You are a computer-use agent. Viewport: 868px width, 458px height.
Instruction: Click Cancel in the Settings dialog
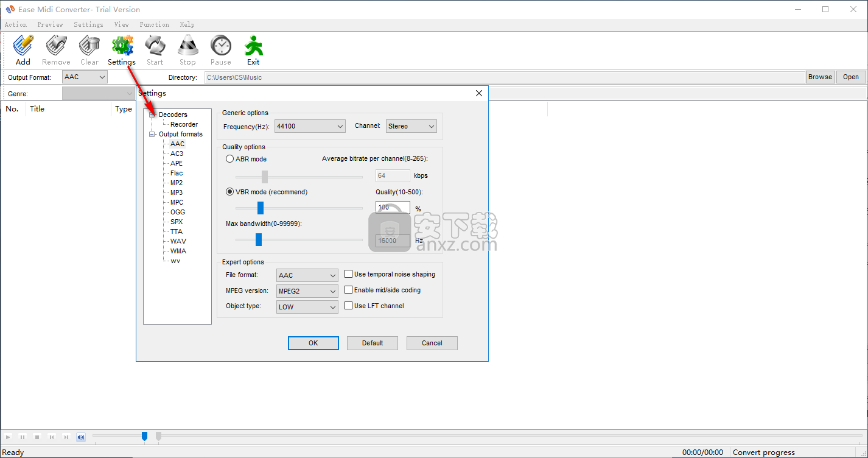432,343
